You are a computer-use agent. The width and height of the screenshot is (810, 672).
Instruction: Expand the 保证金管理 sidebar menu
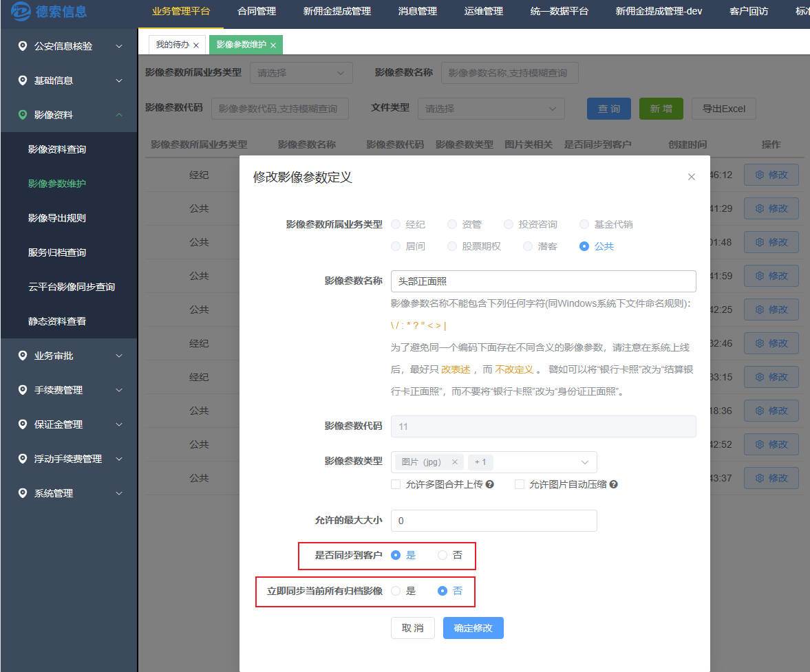click(119, 424)
